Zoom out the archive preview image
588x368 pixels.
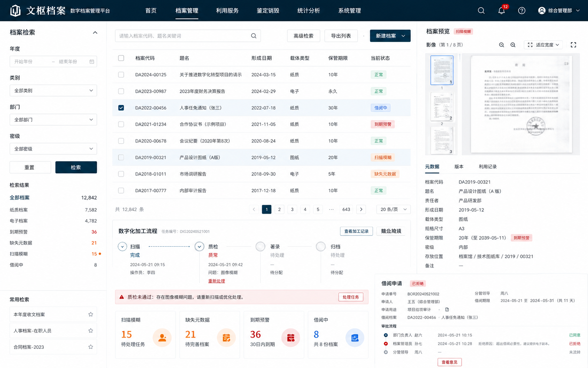502,45
